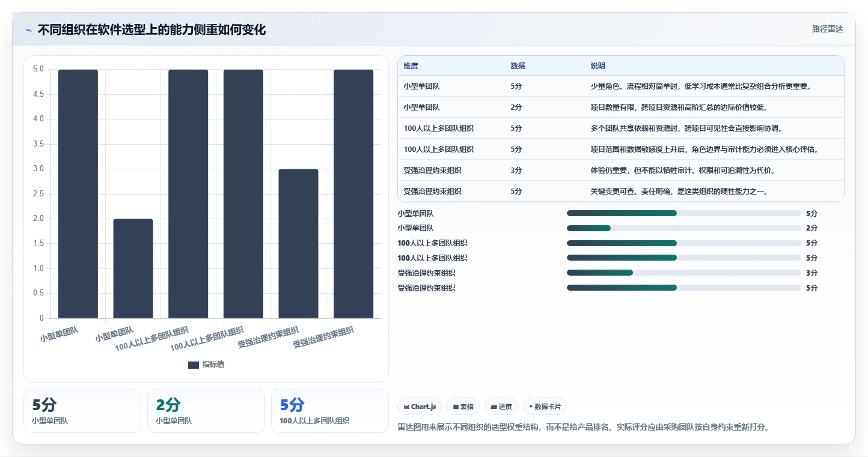Viewport: 868px width, 457px height.
Task: Select the 进度 chip
Action: [501, 407]
